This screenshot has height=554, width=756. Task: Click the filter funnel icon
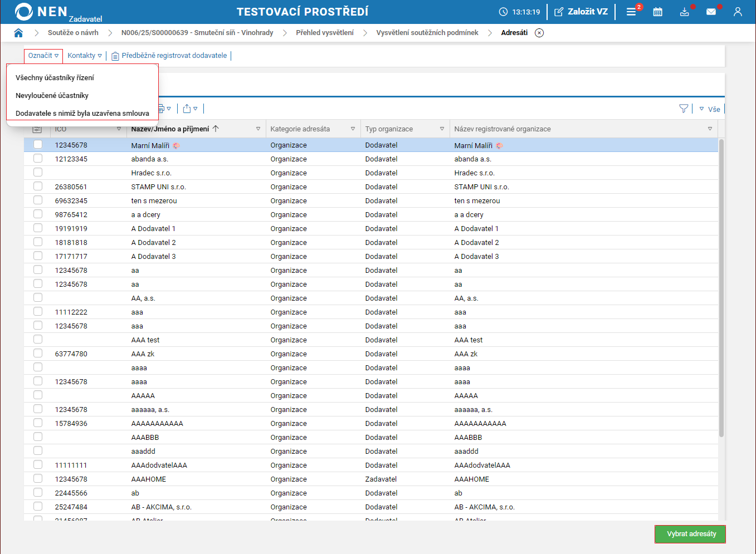point(684,109)
